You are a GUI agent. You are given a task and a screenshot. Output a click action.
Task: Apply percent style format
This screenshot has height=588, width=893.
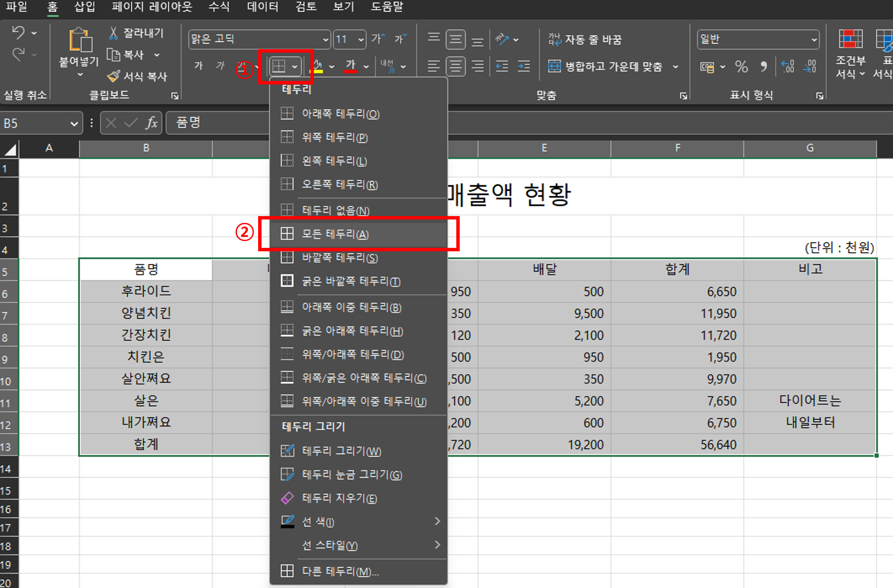tap(741, 67)
